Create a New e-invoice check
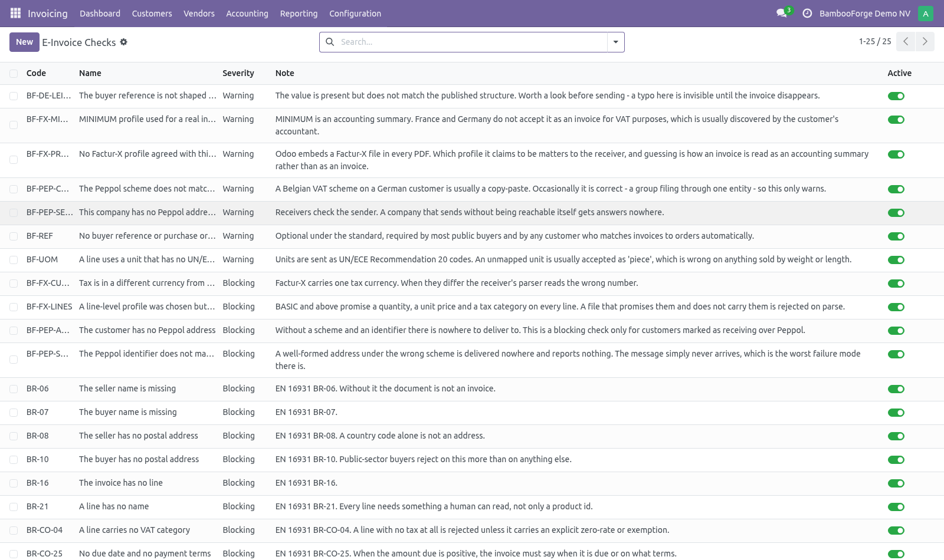Viewport: 944px width, 560px height. tap(24, 42)
